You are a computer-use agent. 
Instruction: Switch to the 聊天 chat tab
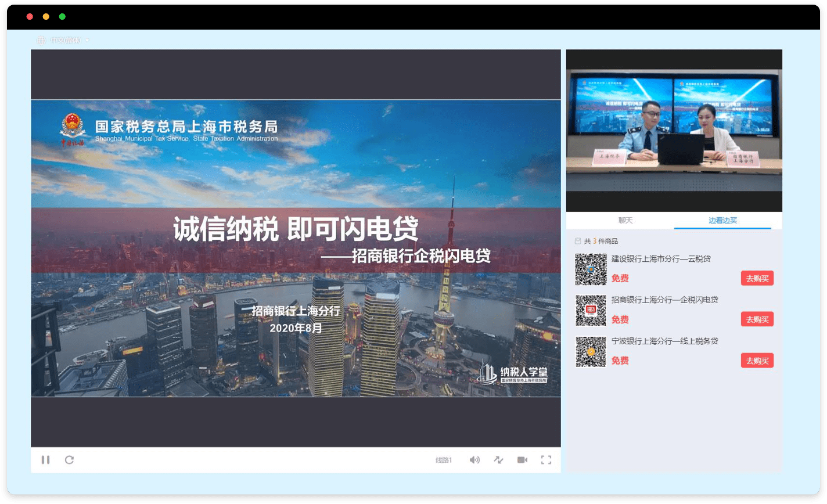click(625, 221)
